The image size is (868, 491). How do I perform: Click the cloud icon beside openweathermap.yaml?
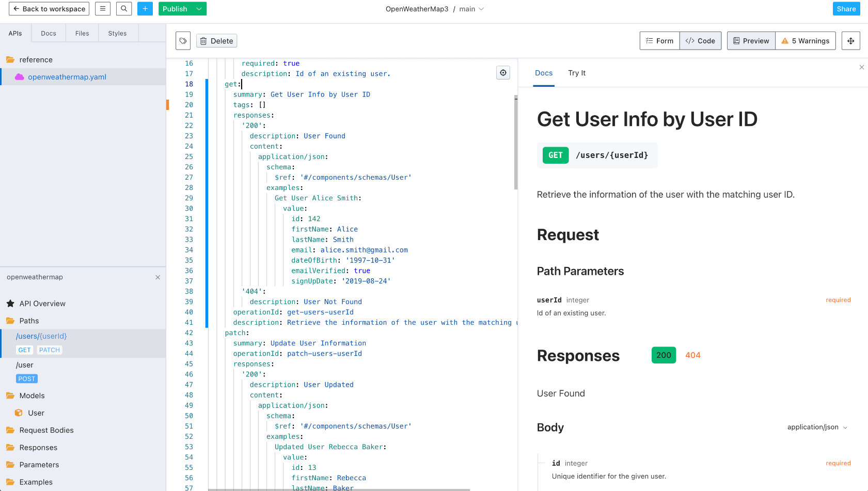[x=20, y=77]
